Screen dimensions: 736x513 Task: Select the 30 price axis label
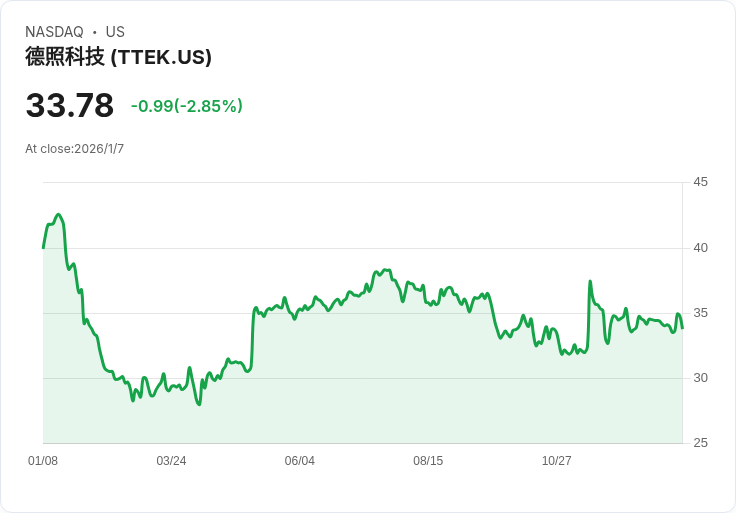point(700,378)
